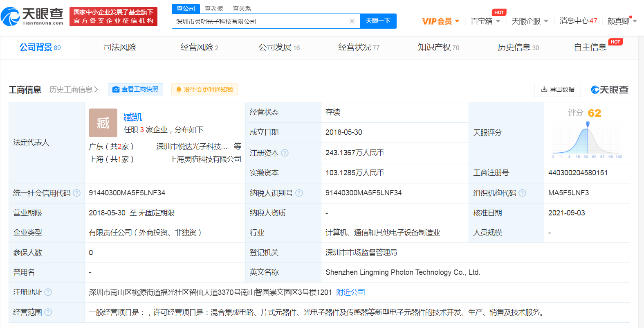Click the 天眼一下 search button

(x=378, y=21)
